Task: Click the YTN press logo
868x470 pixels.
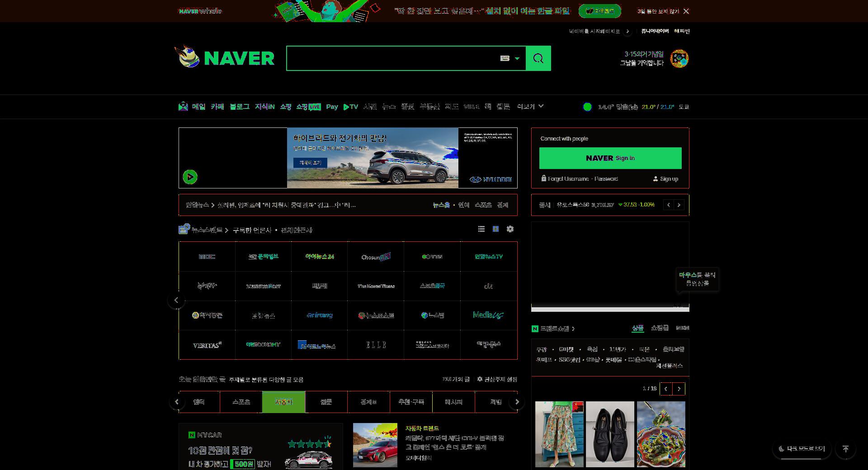Action: [x=432, y=257]
